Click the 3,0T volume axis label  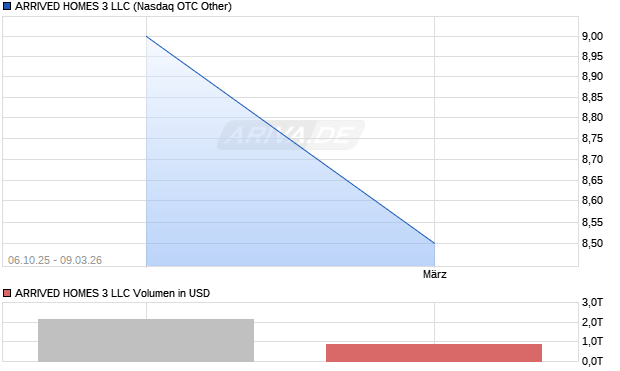pyautogui.click(x=592, y=303)
